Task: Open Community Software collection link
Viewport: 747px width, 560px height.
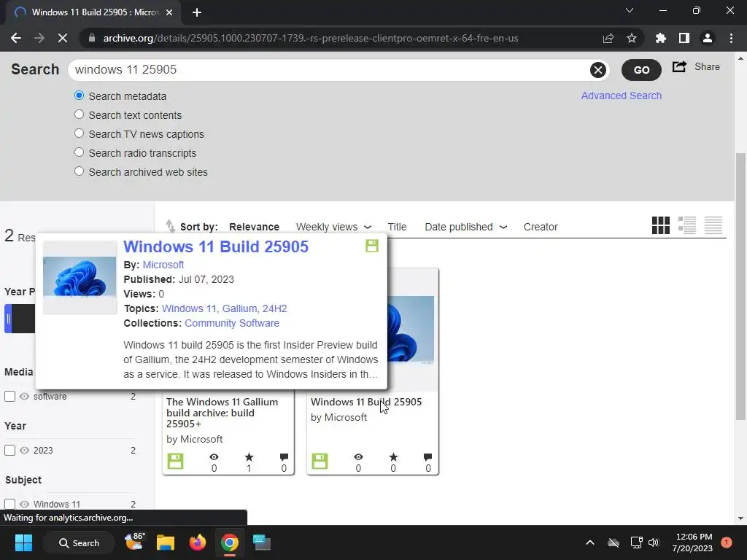Action: (232, 323)
